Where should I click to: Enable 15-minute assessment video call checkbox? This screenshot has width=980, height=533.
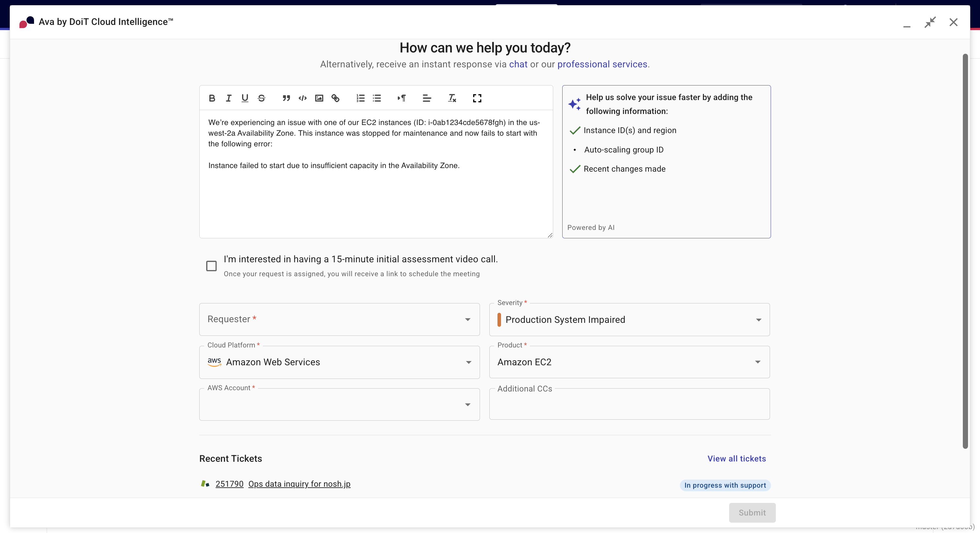tap(212, 266)
